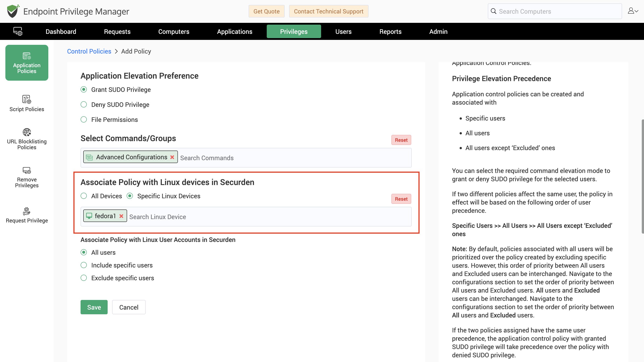Reset the Select Commands/Groups field
The height and width of the screenshot is (362, 644).
pyautogui.click(x=401, y=140)
